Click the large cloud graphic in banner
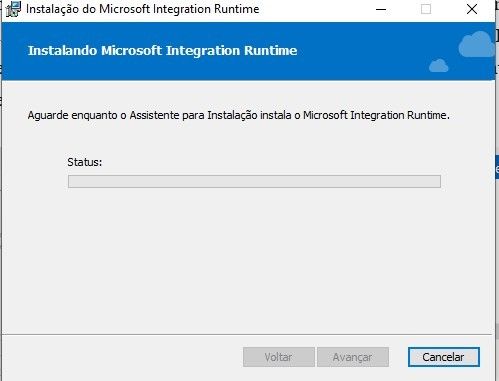The image size is (499, 381). pos(476,44)
